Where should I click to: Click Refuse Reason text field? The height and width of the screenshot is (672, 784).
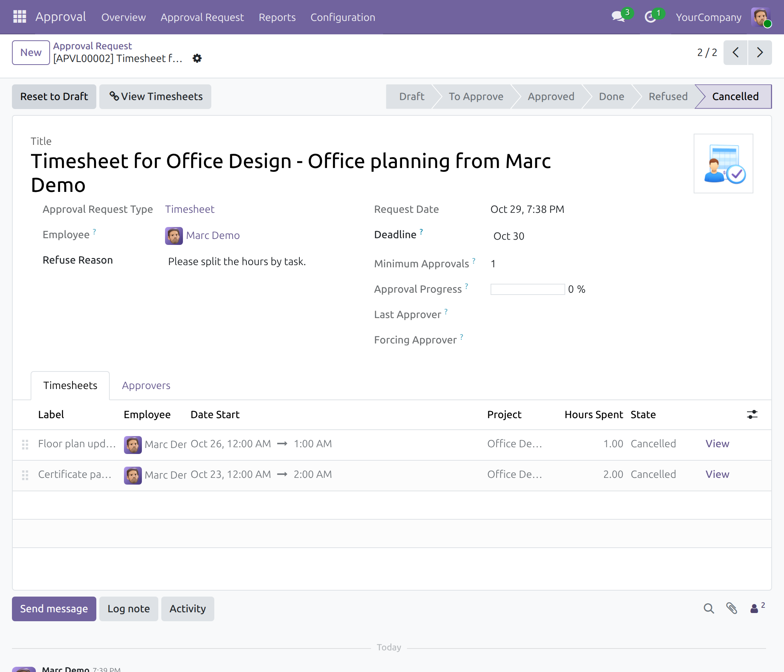[237, 261]
